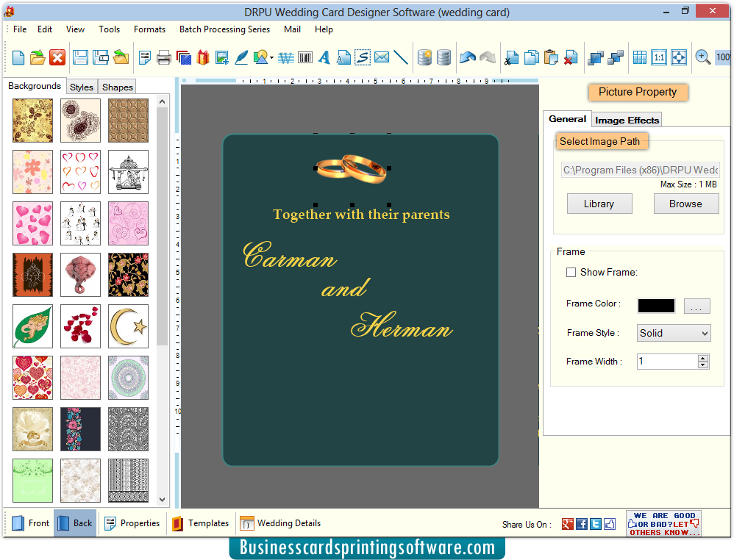
Task: Click the image path input field
Action: 641,170
